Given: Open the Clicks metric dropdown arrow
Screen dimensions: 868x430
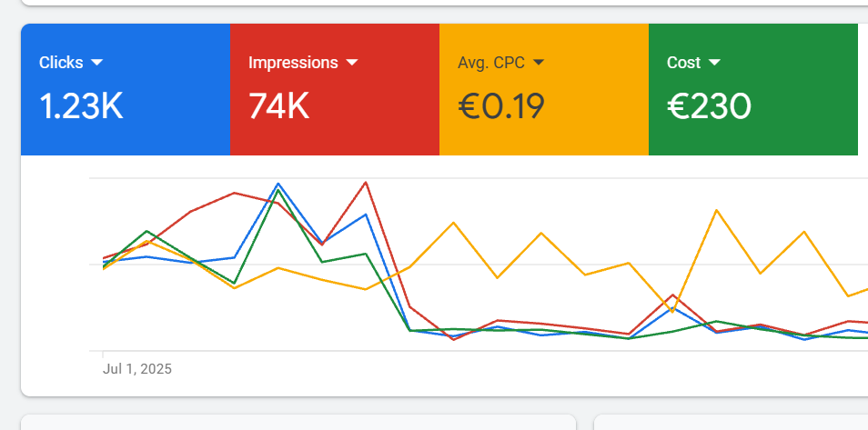Looking at the screenshot, I should pyautogui.click(x=96, y=63).
